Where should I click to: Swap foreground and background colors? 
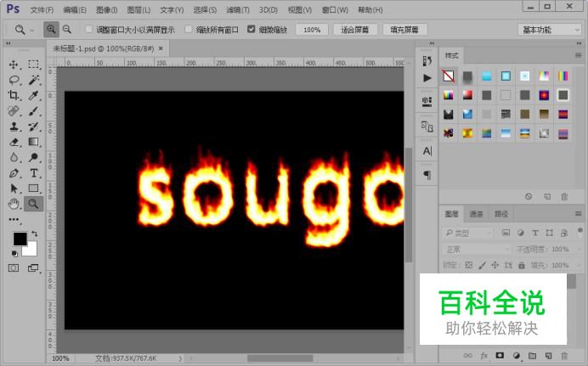tap(35, 234)
